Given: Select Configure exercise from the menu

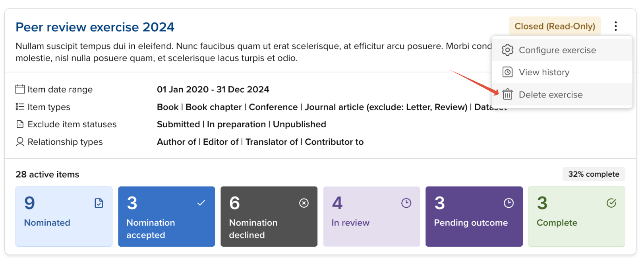Looking at the screenshot, I should point(557,50).
